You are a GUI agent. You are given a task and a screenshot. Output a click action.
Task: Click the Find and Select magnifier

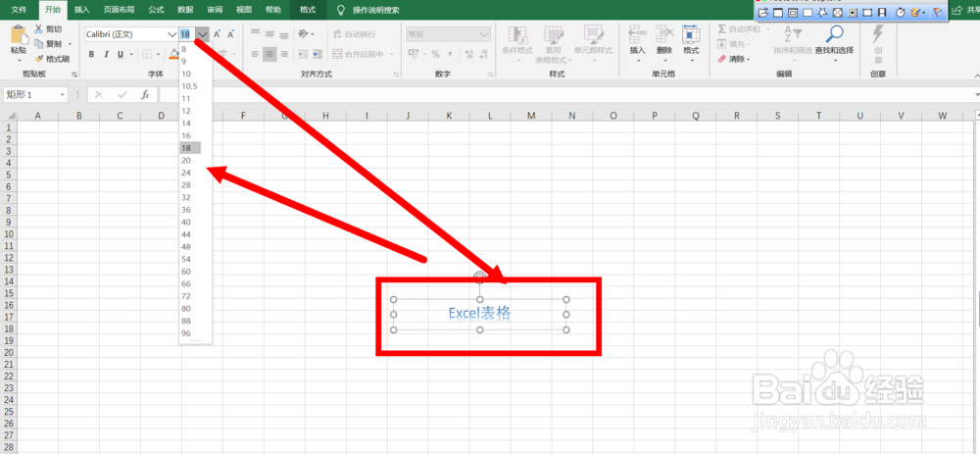834,34
